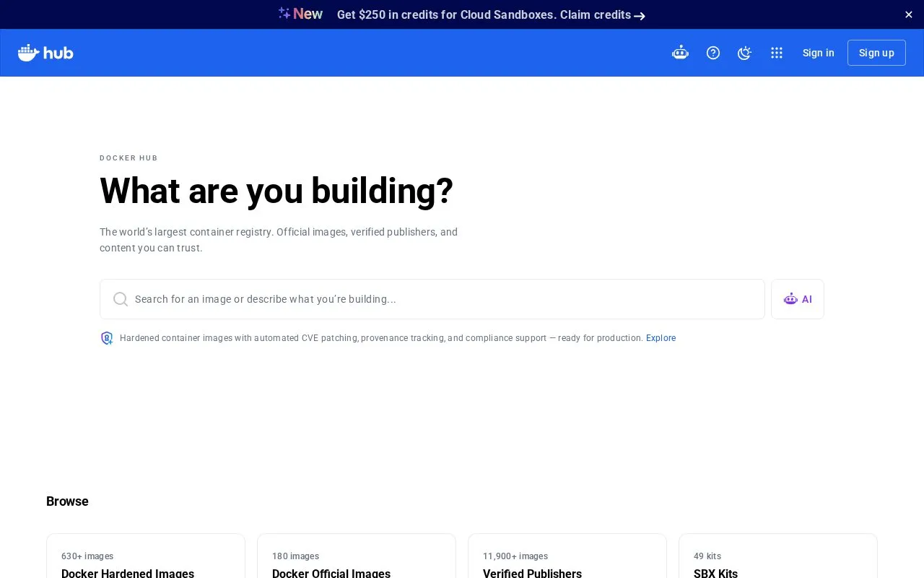Dismiss the promo banner with the X

coord(909,14)
